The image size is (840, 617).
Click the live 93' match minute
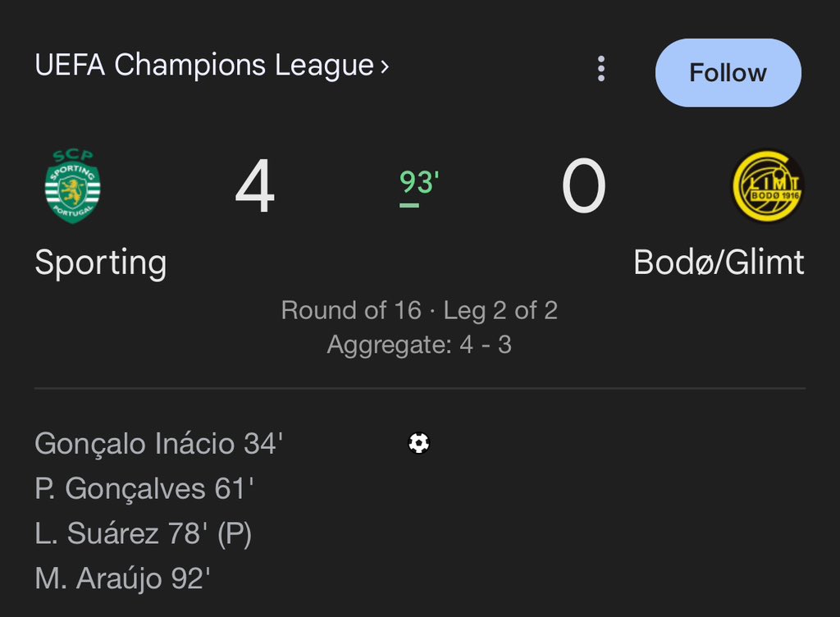(419, 181)
